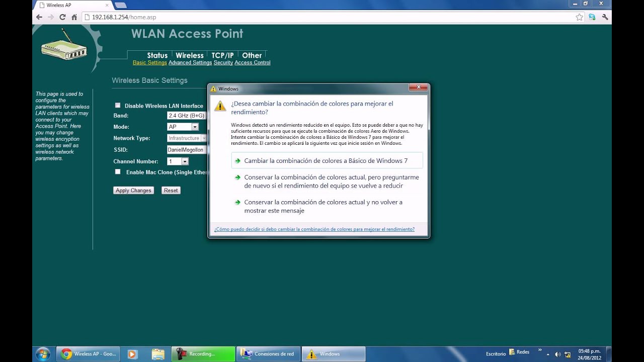Open the Status menu

[157, 55]
